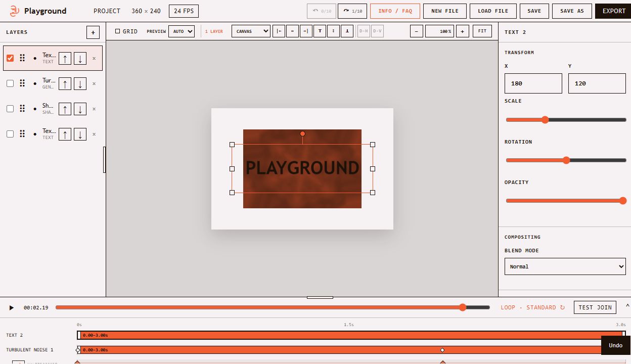The width and height of the screenshot is (631, 364).
Task: Click the X position input field
Action: [533, 83]
